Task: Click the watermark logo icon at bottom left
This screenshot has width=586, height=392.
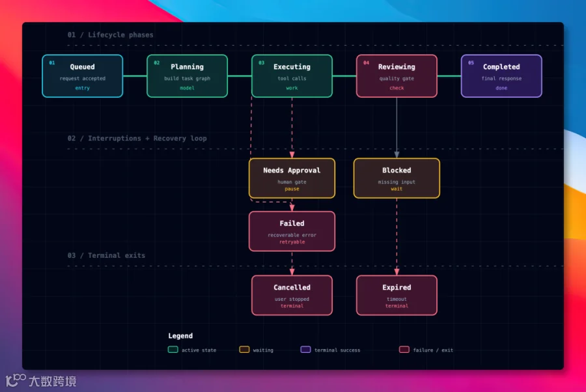Action: 16,380
